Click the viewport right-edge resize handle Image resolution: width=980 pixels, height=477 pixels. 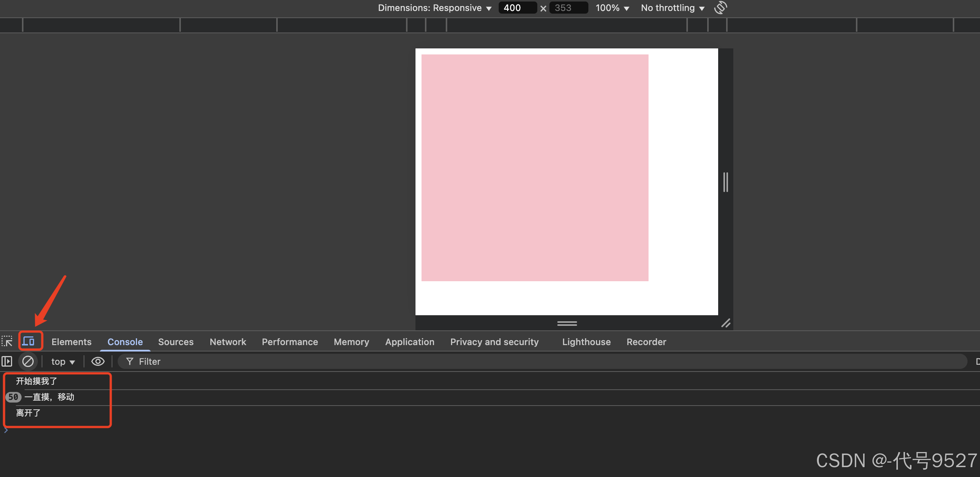[x=725, y=182]
